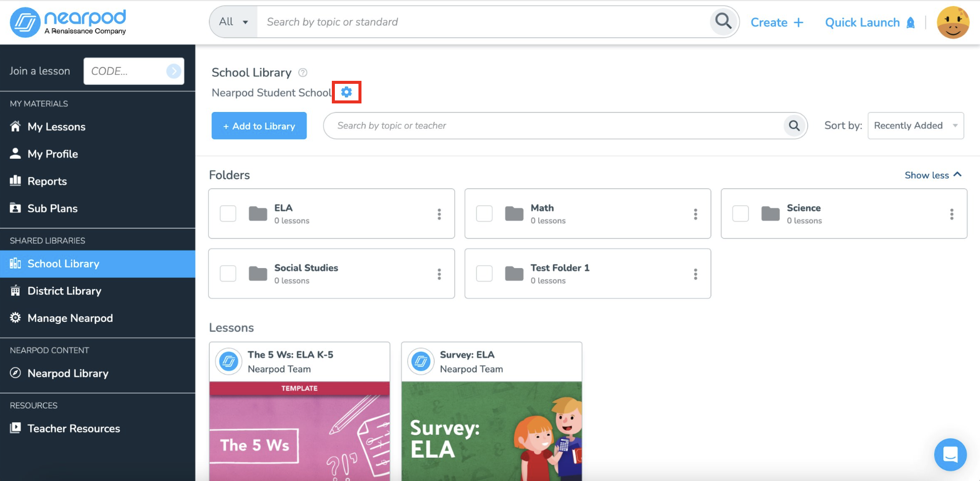Open the Math folder icon
980x481 pixels.
point(514,214)
